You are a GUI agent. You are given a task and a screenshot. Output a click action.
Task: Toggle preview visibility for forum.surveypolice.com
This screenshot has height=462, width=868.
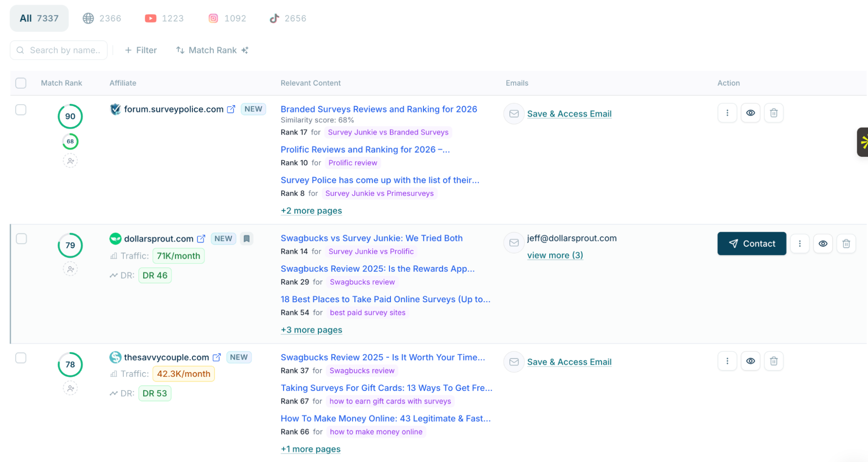750,112
